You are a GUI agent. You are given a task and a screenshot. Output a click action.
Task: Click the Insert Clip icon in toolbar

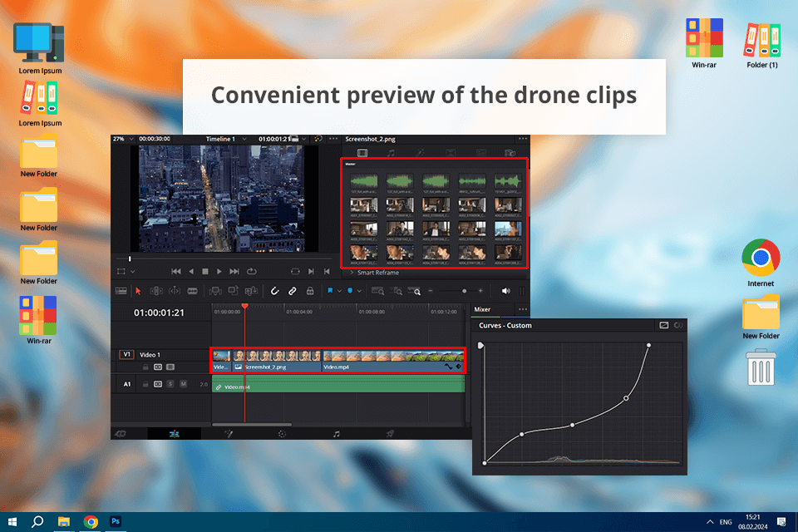pyautogui.click(x=215, y=291)
